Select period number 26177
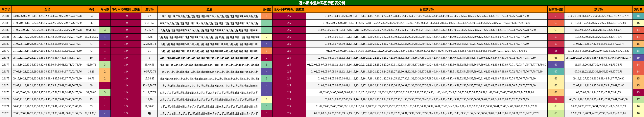This screenshot has height=117, width=644. coord(6,65)
